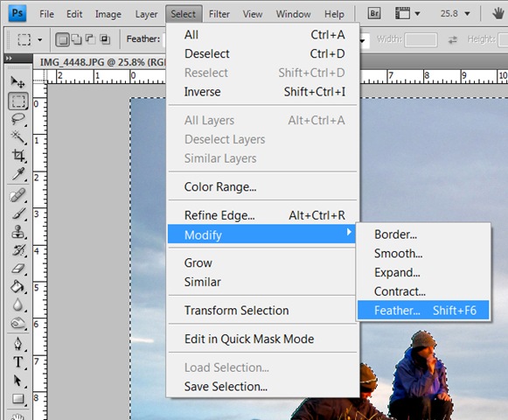
Task: Select the Healing Brush tool
Action: coord(17,196)
